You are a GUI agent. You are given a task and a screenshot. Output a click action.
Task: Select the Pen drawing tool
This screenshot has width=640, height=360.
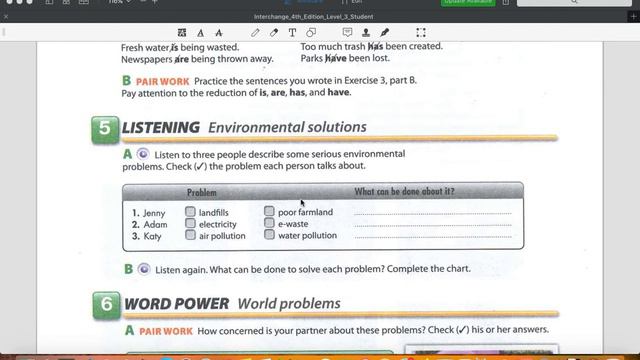(255, 33)
